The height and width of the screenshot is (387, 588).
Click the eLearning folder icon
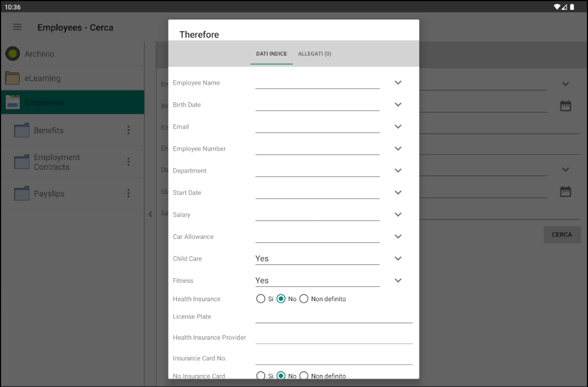pyautogui.click(x=12, y=78)
